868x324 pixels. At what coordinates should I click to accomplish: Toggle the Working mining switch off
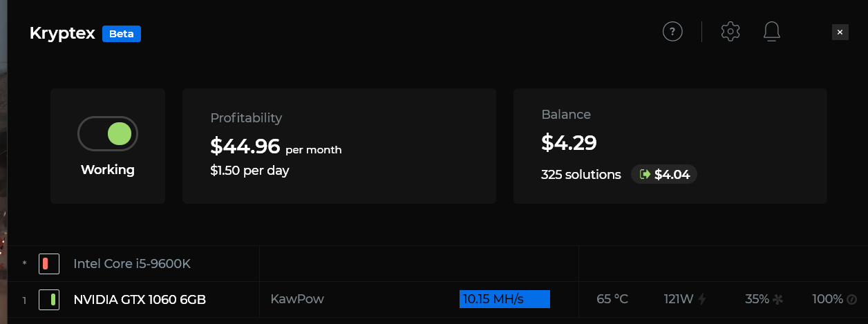[x=108, y=133]
